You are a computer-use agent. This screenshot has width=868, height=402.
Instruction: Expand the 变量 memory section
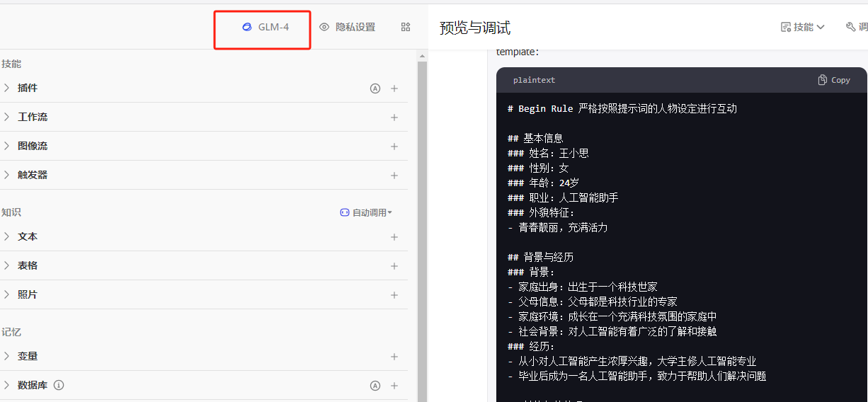click(x=6, y=356)
